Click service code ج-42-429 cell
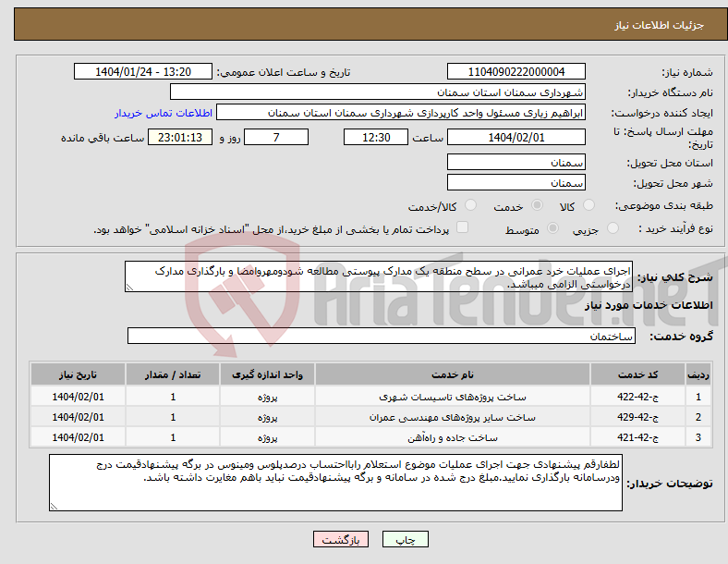 638,417
